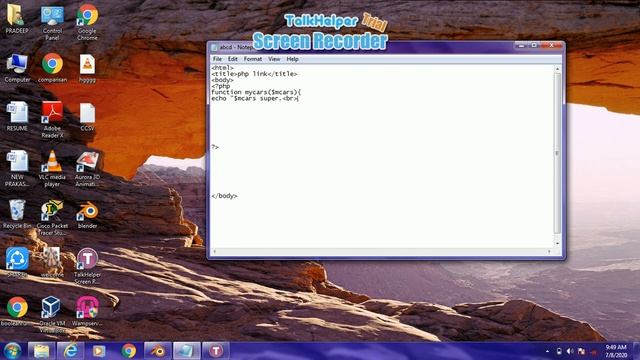This screenshot has height=360, width=640.
Task: Show hidden system tray icons
Action: click(x=547, y=351)
